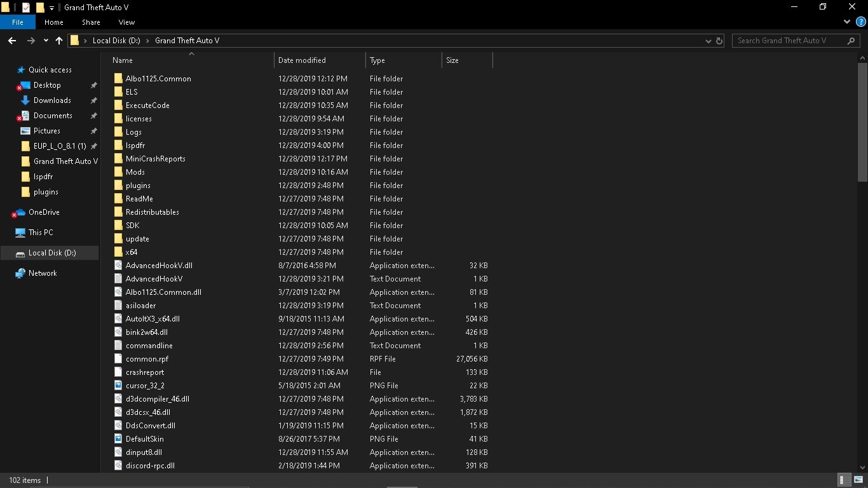This screenshot has height=488, width=868.
Task: Expand the ribbon with the chevron
Action: pos(846,22)
